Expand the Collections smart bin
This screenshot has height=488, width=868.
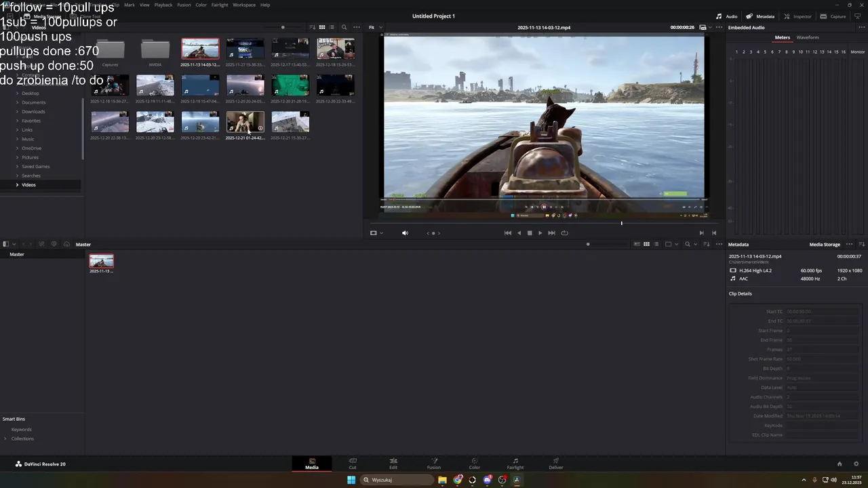click(5, 439)
